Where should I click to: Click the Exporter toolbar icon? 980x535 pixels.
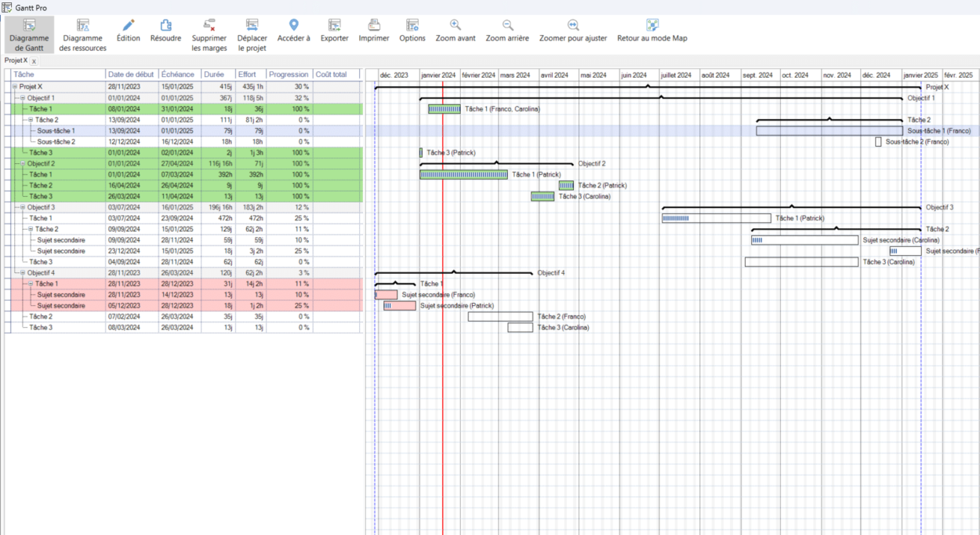click(335, 25)
